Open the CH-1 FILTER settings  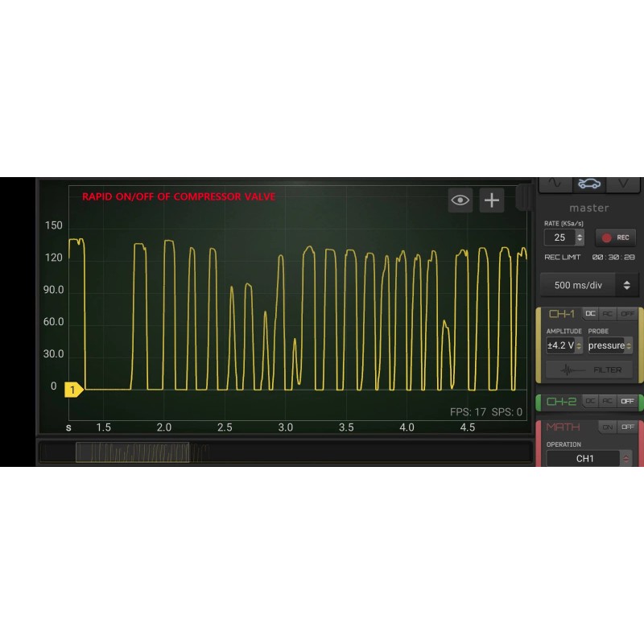(589, 370)
